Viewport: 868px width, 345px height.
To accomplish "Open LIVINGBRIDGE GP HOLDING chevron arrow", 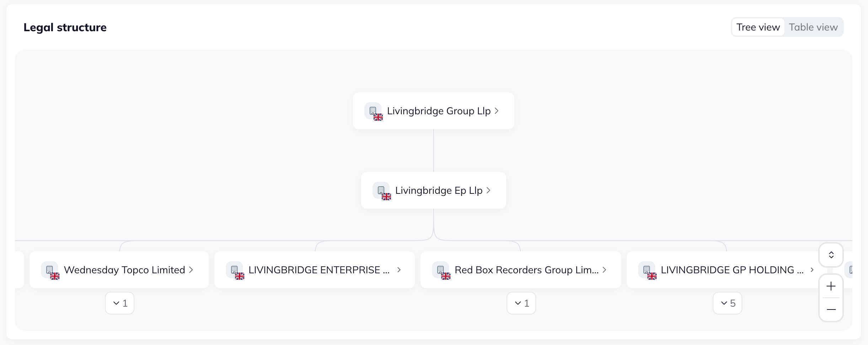I will pos(812,270).
